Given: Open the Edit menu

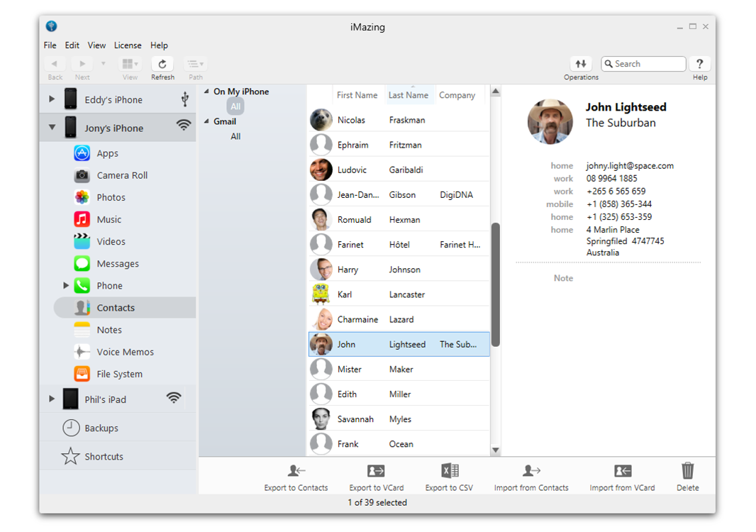Looking at the screenshot, I should (72, 45).
